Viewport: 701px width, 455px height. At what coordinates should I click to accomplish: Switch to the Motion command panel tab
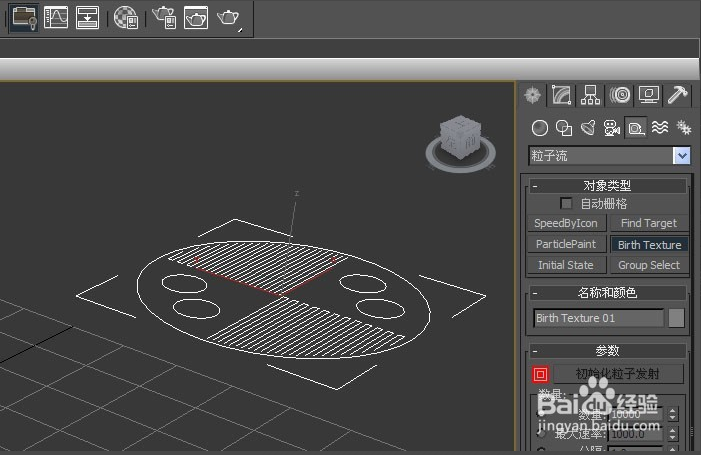tap(620, 95)
